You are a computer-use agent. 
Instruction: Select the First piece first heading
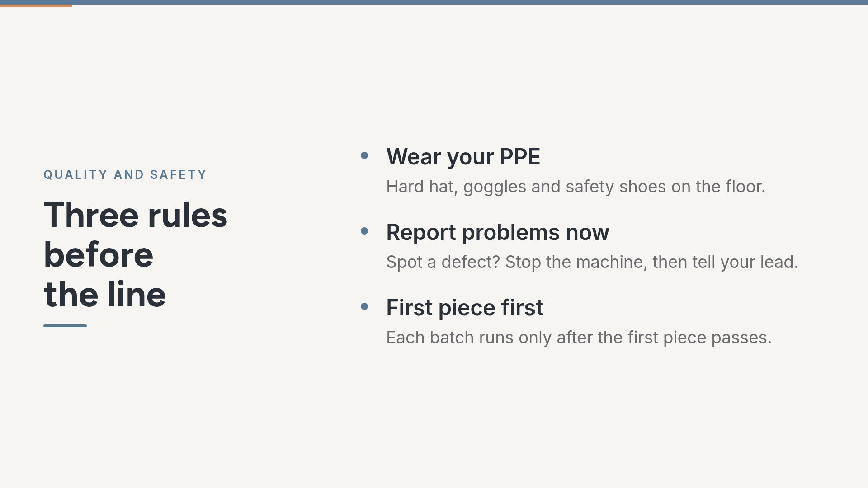(465, 308)
